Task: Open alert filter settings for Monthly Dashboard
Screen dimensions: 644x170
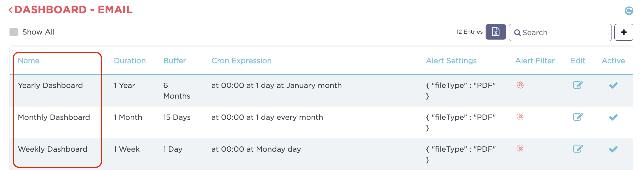Action: tap(520, 117)
